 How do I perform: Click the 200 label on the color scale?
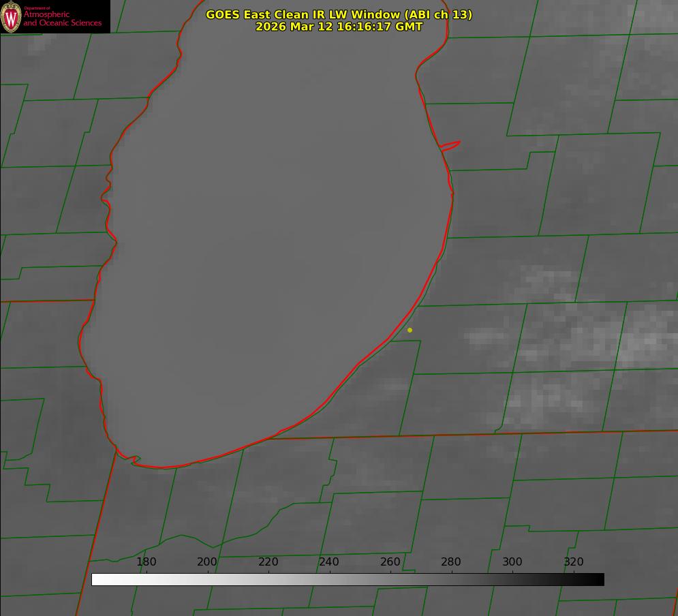coord(207,561)
